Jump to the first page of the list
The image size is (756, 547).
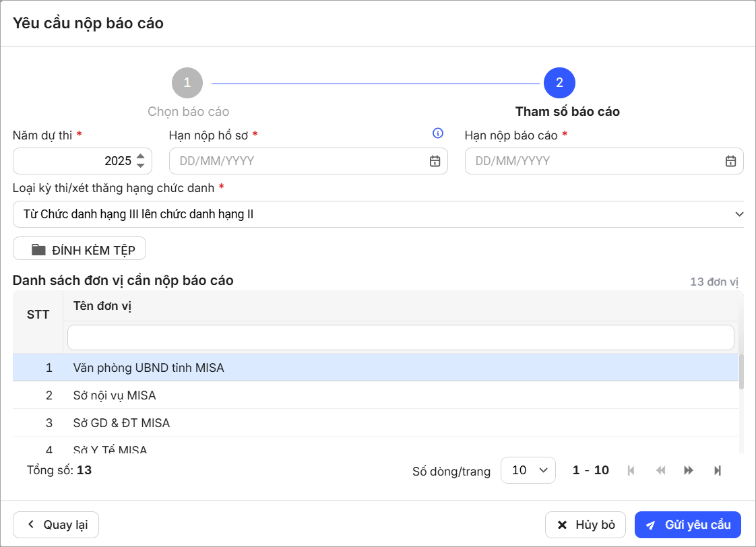pos(631,470)
